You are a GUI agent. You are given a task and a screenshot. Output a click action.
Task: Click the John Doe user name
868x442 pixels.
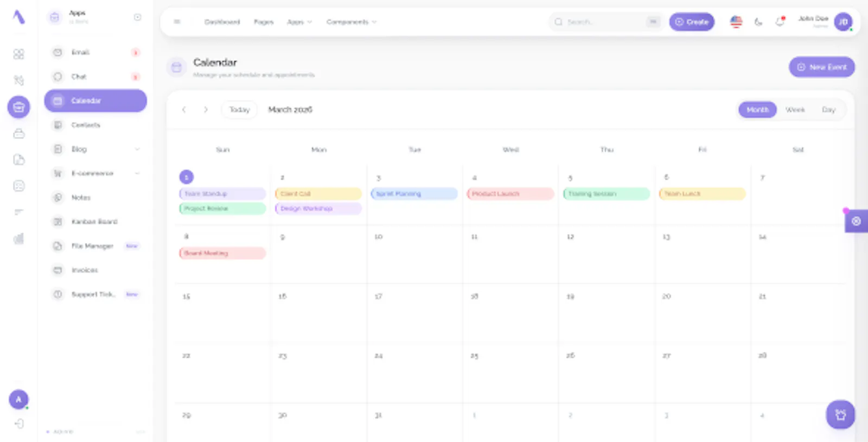coord(813,18)
